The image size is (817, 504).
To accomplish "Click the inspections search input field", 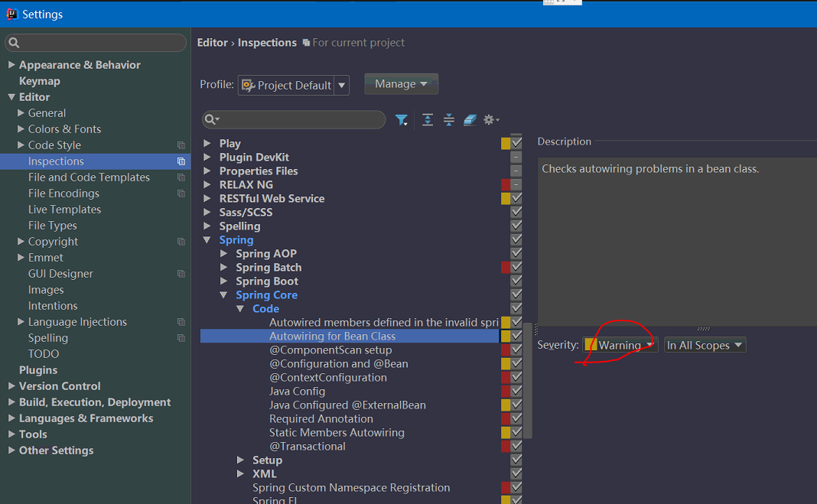I will click(x=294, y=120).
